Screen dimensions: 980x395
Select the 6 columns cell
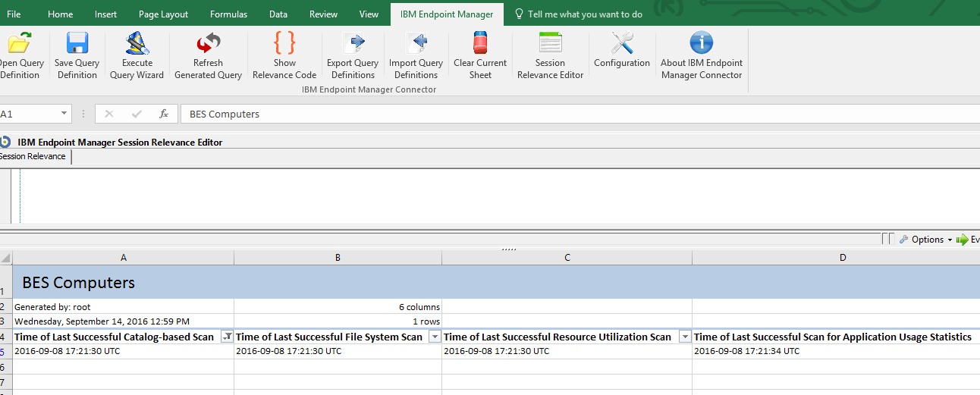[x=338, y=307]
